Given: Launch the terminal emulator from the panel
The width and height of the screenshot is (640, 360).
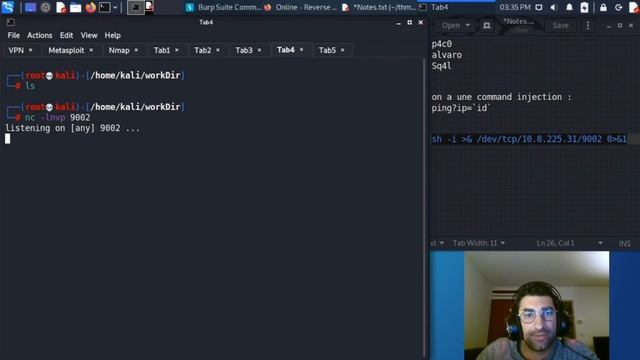Looking at the screenshot, I should [x=105, y=7].
